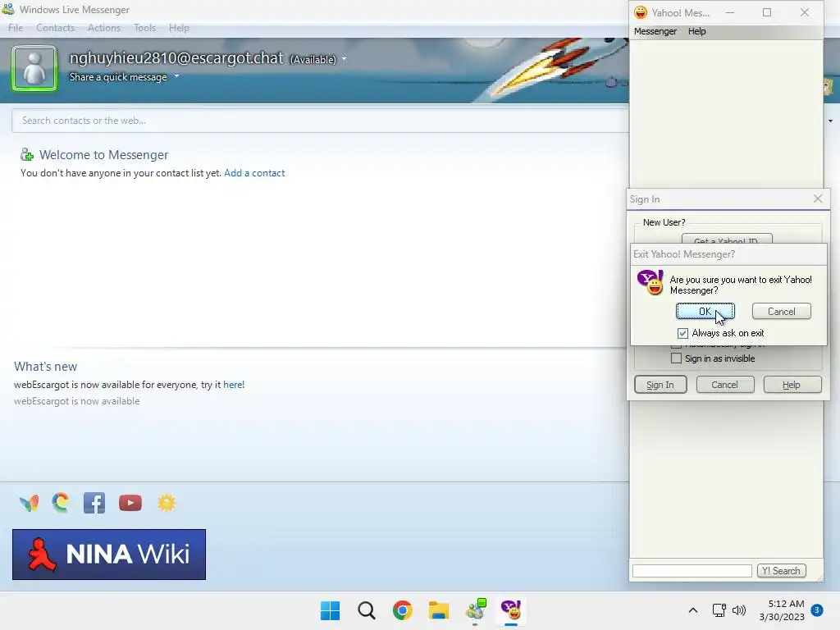Click the Escargot swirl icon
Viewport: 840px width, 630px height.
coord(61,503)
